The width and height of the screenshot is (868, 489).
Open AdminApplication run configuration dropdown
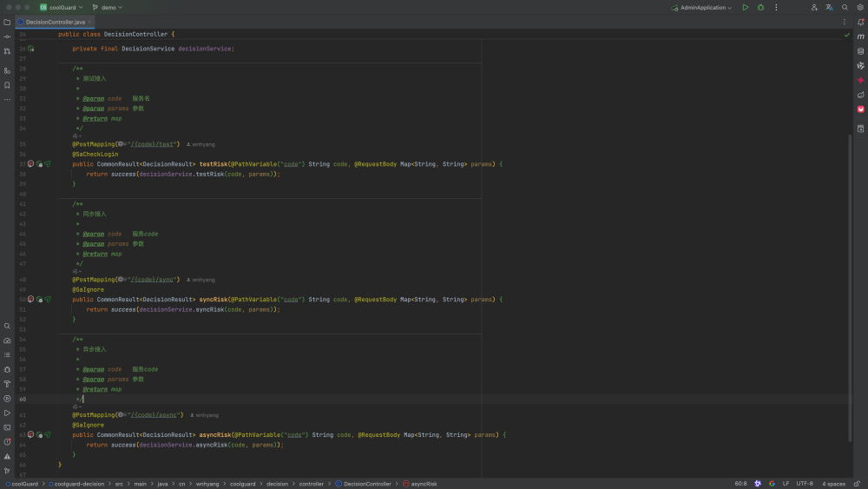[x=701, y=7]
